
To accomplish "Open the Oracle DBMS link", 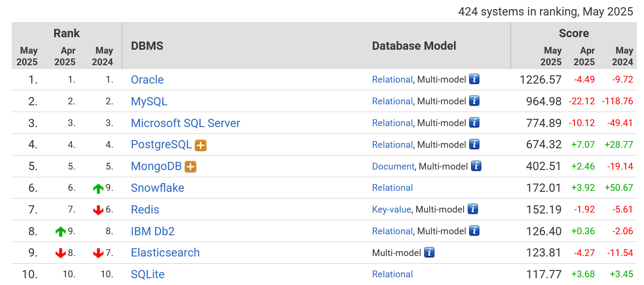I will pyautogui.click(x=147, y=80).
